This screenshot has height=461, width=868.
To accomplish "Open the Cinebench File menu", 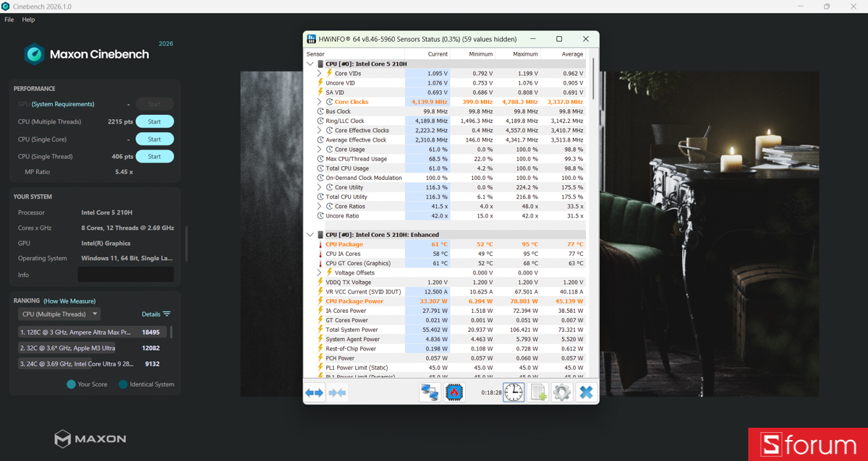I will pos(9,20).
